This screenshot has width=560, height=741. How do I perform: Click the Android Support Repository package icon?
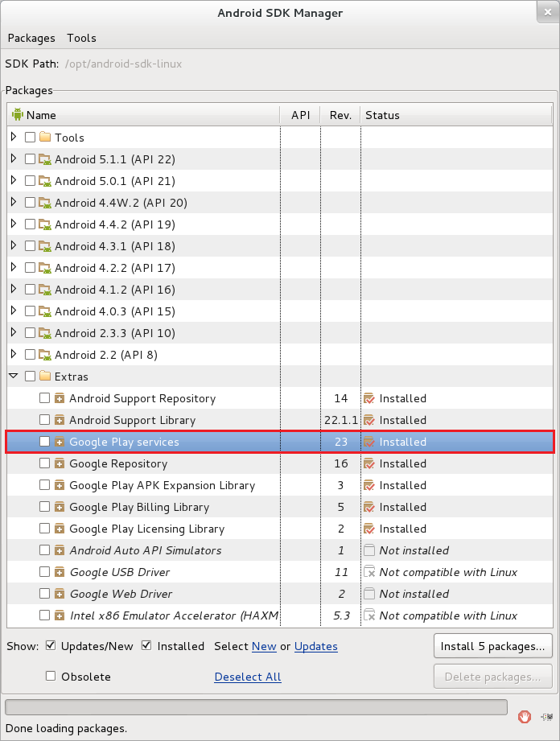(x=60, y=398)
